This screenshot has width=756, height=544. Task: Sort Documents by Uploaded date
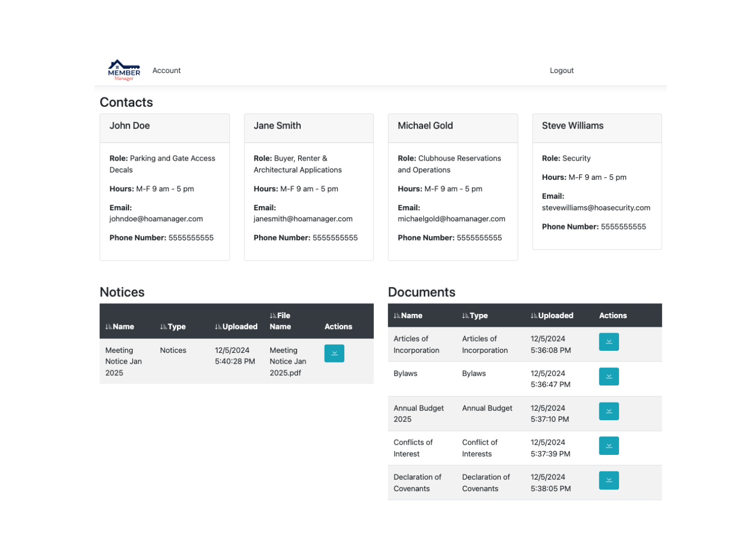point(552,316)
